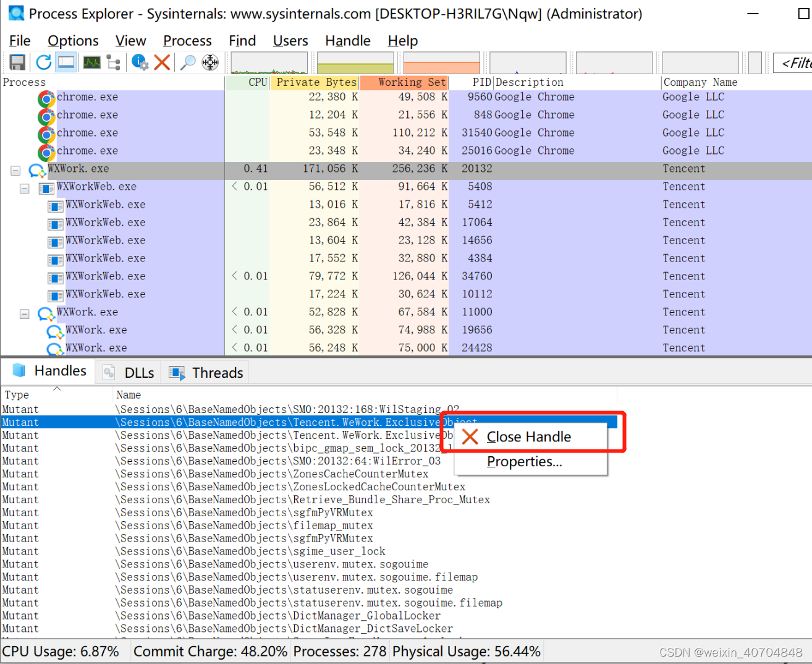Select the ZonesCacheCounterMutex handle row

[309, 474]
